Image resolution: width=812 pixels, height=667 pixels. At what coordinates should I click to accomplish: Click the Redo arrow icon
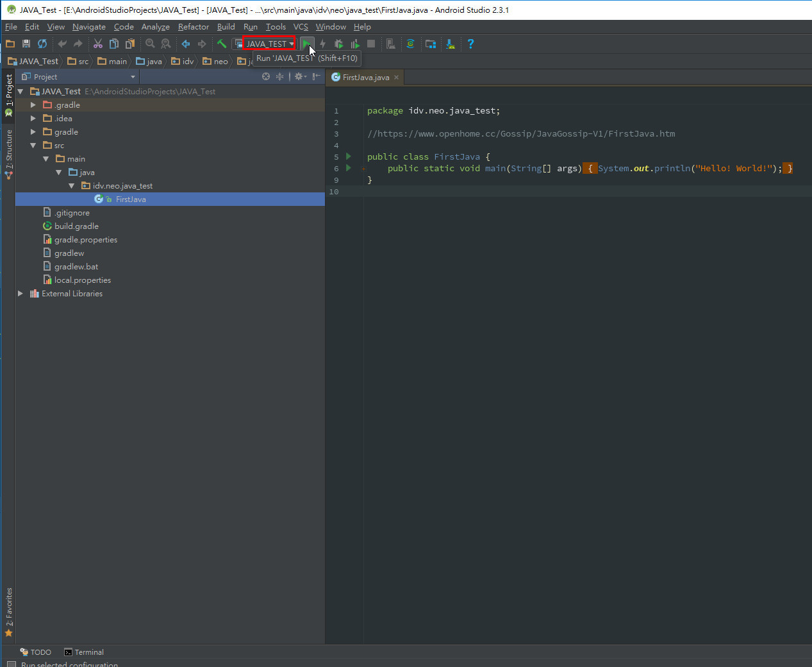[78, 44]
